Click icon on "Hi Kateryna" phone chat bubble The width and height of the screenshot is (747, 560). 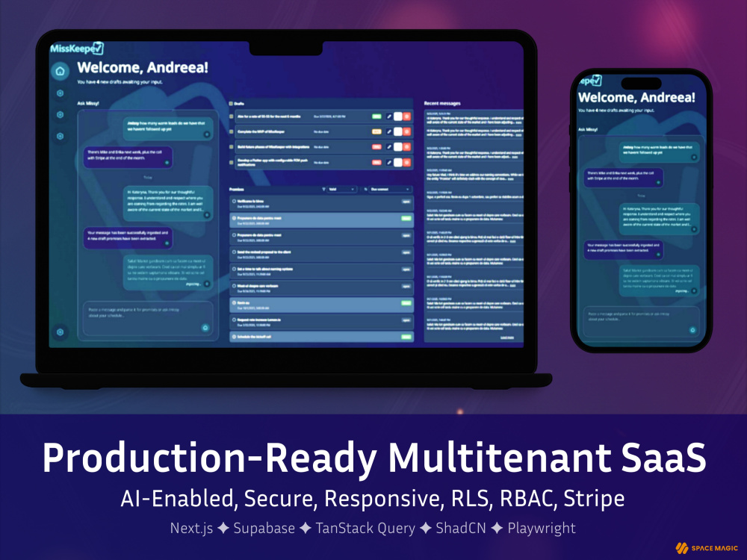pyautogui.click(x=694, y=229)
